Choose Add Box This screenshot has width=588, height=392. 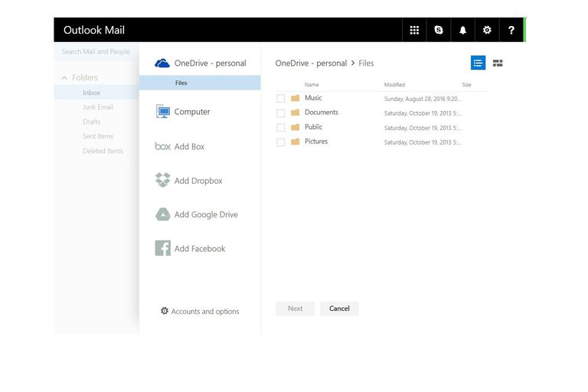pos(189,146)
